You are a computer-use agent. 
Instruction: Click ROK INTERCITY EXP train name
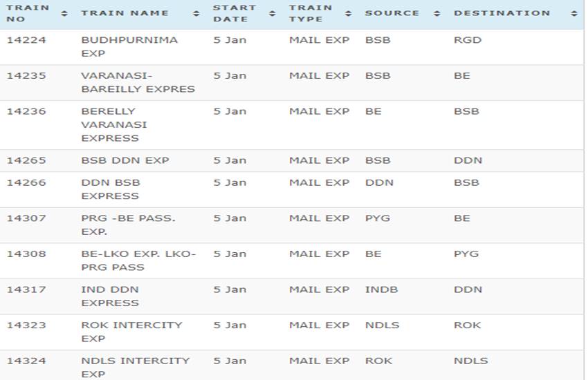point(131,332)
